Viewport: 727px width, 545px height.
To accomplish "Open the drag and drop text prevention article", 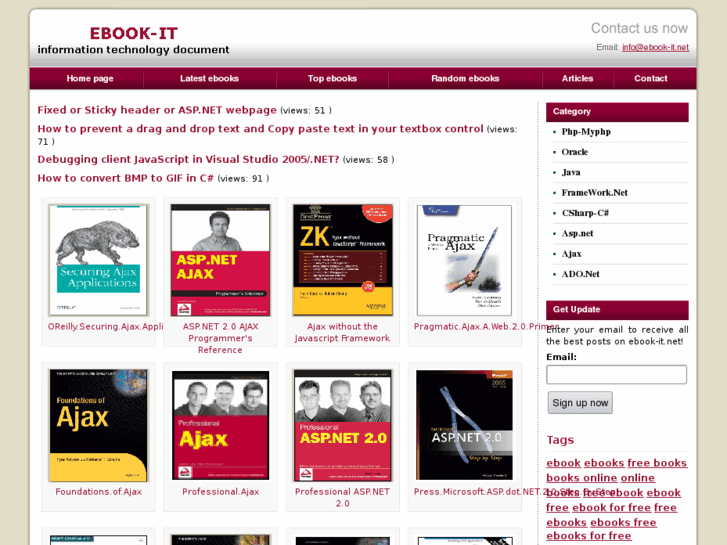I will [260, 129].
